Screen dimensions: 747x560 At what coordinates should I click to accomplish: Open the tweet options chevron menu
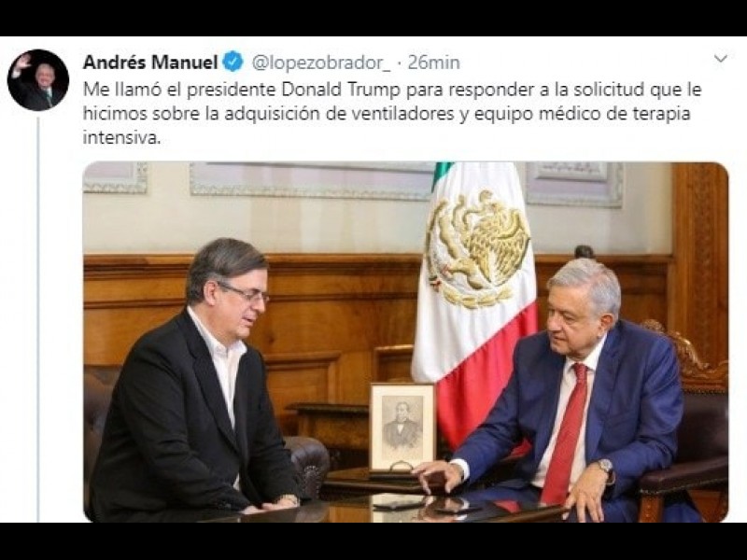point(721,59)
